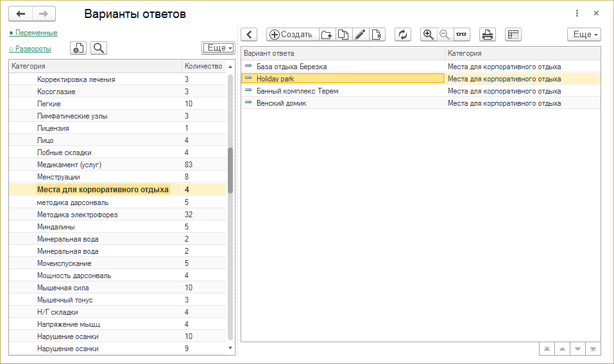Copy the selected answer variant

click(343, 35)
